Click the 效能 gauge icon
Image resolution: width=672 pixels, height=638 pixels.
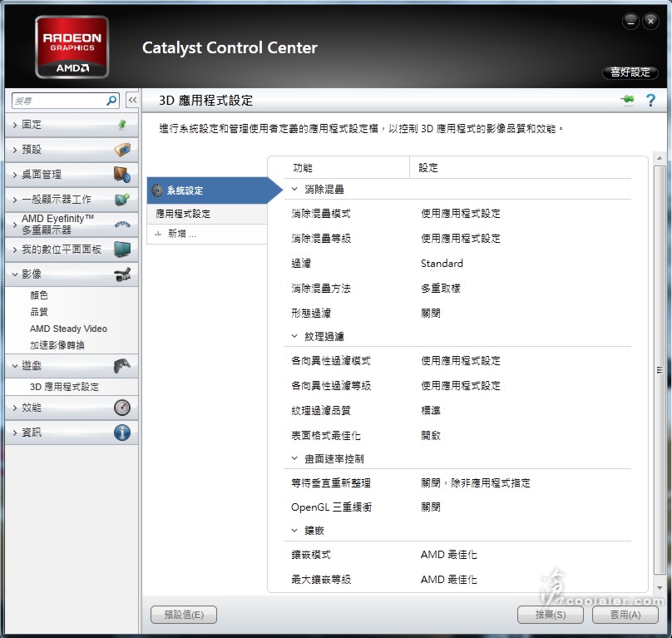(122, 408)
